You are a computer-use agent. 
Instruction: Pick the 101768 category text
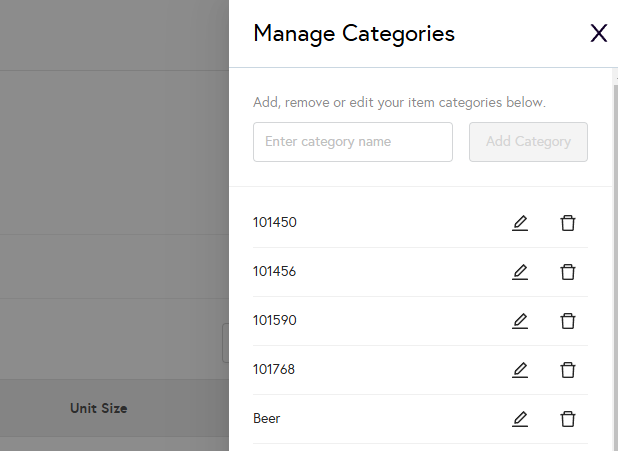(275, 369)
